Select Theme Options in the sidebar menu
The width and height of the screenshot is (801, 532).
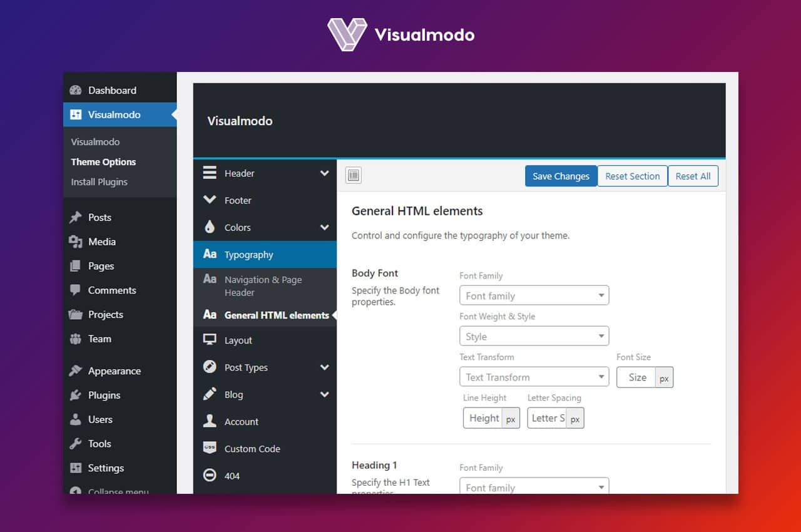click(x=103, y=161)
